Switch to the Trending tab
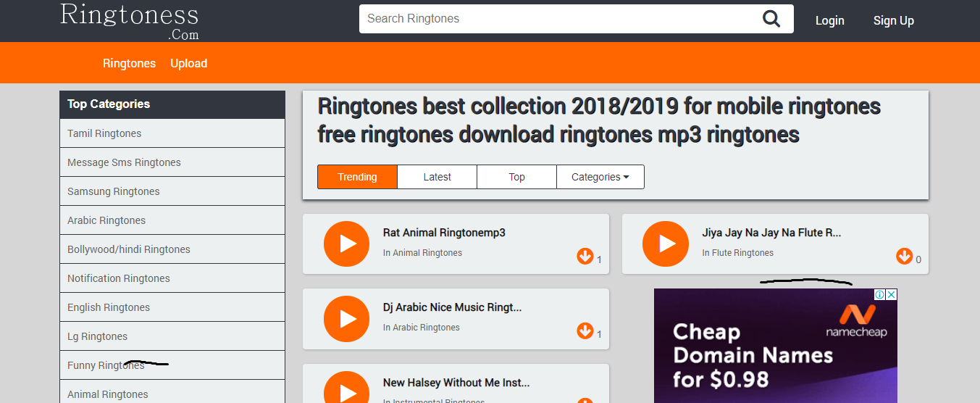 [x=357, y=177]
